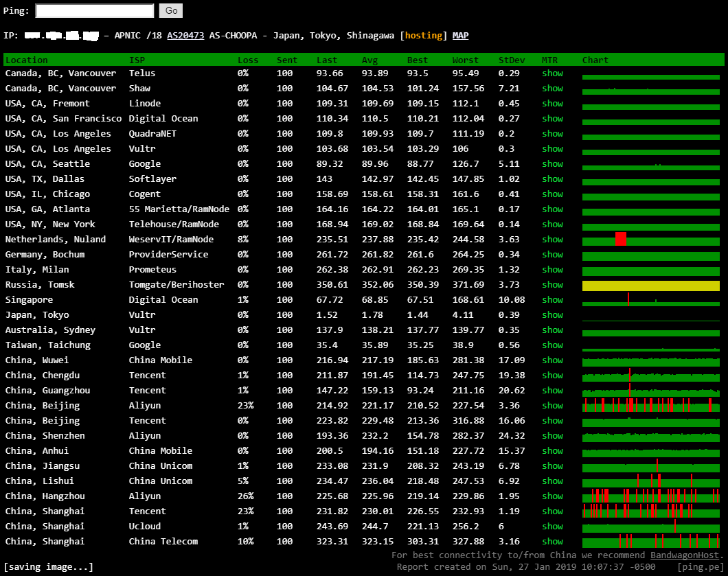The width and height of the screenshot is (728, 576).
Task: Show MTR for Chengdu Tencent row
Action: (x=552, y=375)
